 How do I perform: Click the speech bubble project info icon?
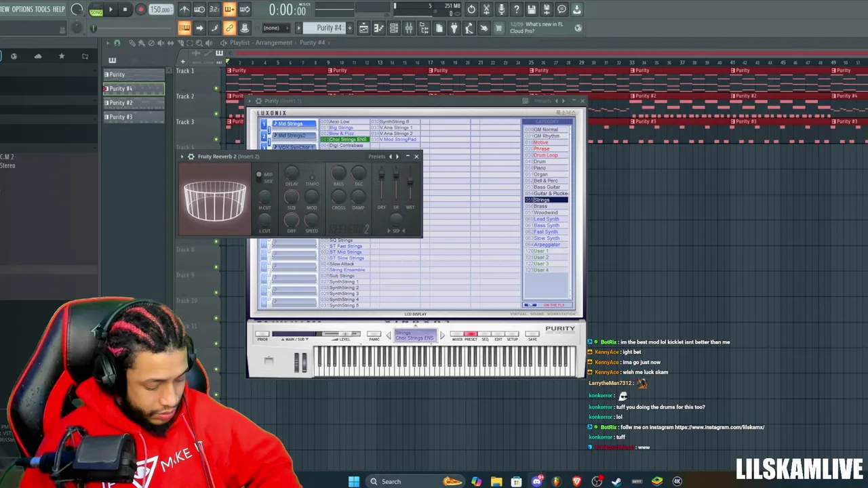click(561, 9)
